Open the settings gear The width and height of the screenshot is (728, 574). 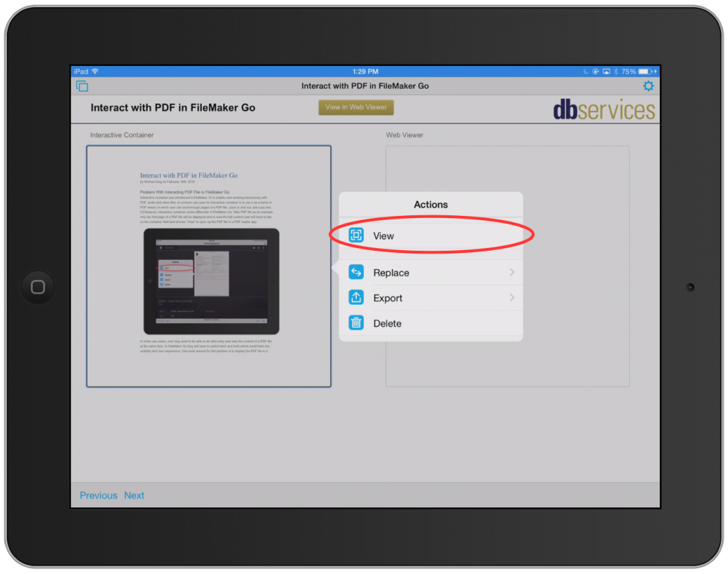click(648, 85)
